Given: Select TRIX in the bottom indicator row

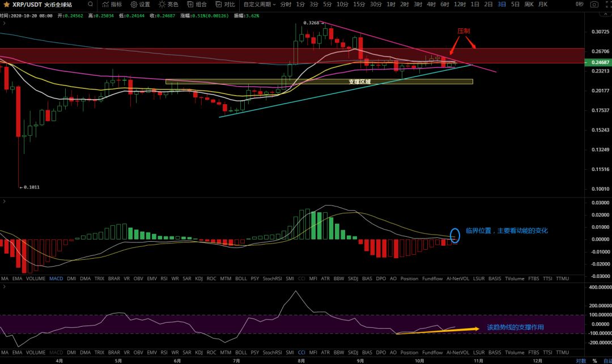Looking at the screenshot, I should pyautogui.click(x=99, y=352).
